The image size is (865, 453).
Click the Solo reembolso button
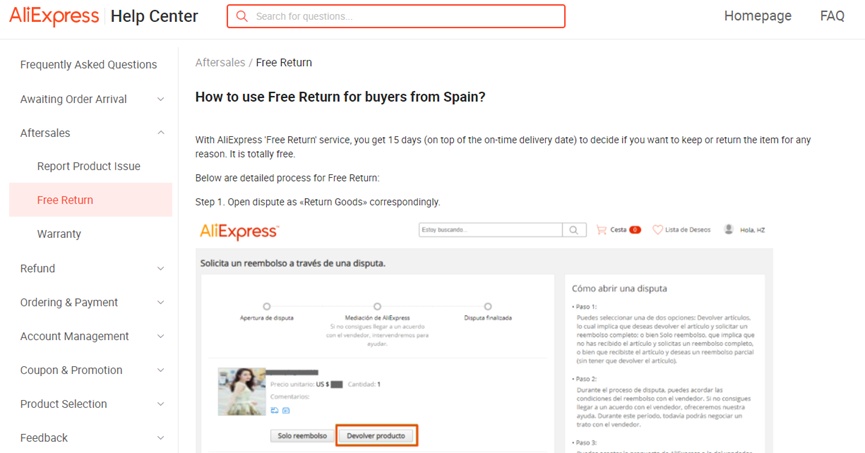click(x=302, y=436)
